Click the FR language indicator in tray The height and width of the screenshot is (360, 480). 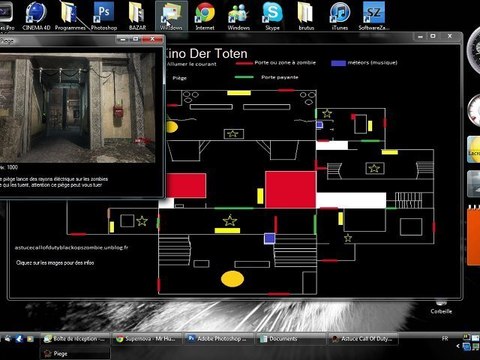[x=445, y=338]
